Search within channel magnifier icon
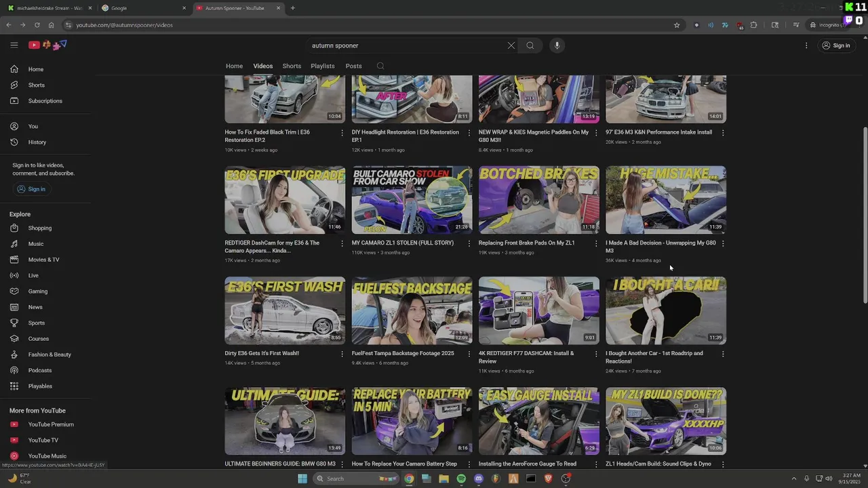 coord(380,66)
